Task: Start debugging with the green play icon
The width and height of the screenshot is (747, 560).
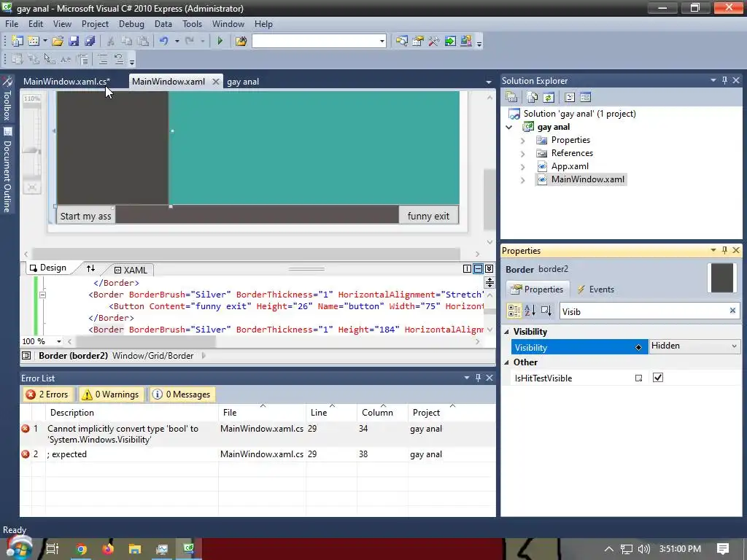Action: pyautogui.click(x=220, y=41)
